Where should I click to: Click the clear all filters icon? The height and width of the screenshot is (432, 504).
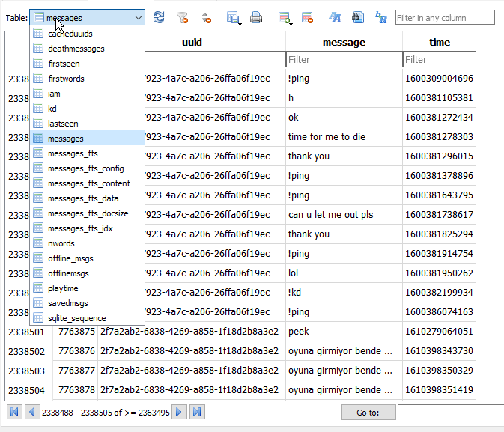[x=182, y=17]
